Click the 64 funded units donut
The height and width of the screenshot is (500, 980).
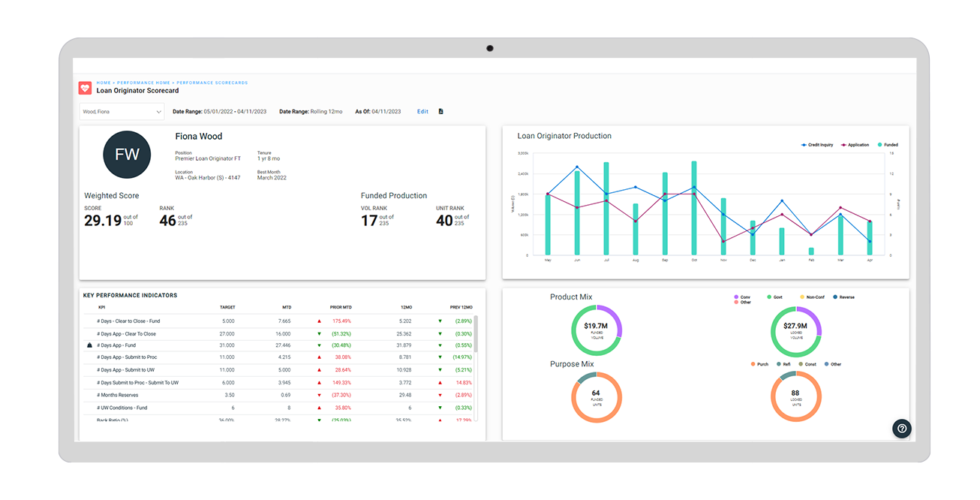[x=596, y=396]
